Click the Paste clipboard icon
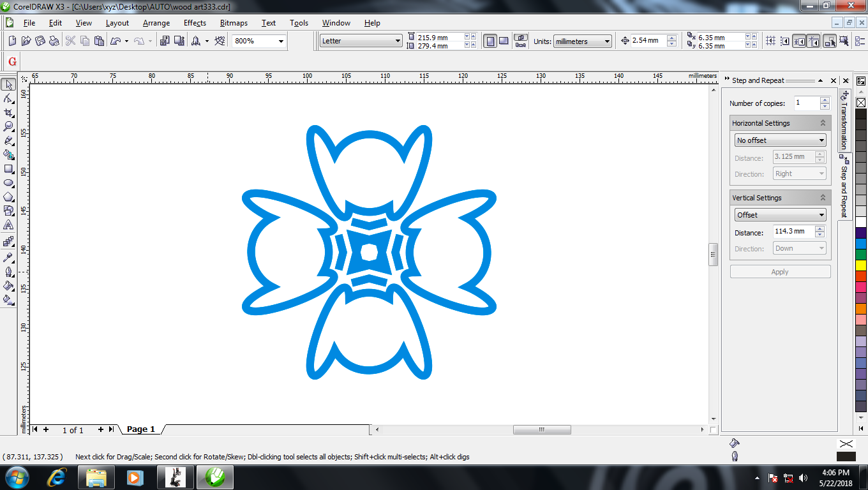The width and height of the screenshot is (868, 490). (x=99, y=41)
